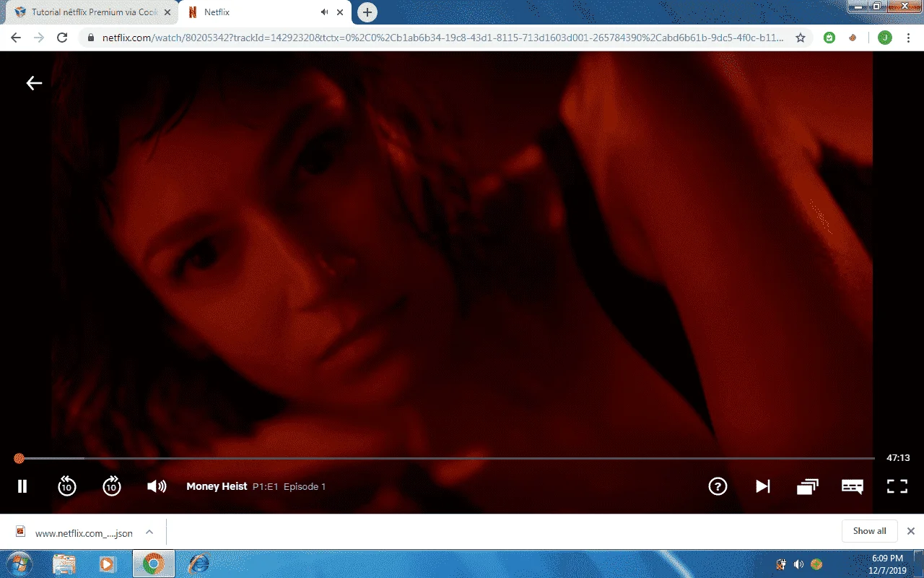Rewind video back 10 seconds

tap(67, 486)
